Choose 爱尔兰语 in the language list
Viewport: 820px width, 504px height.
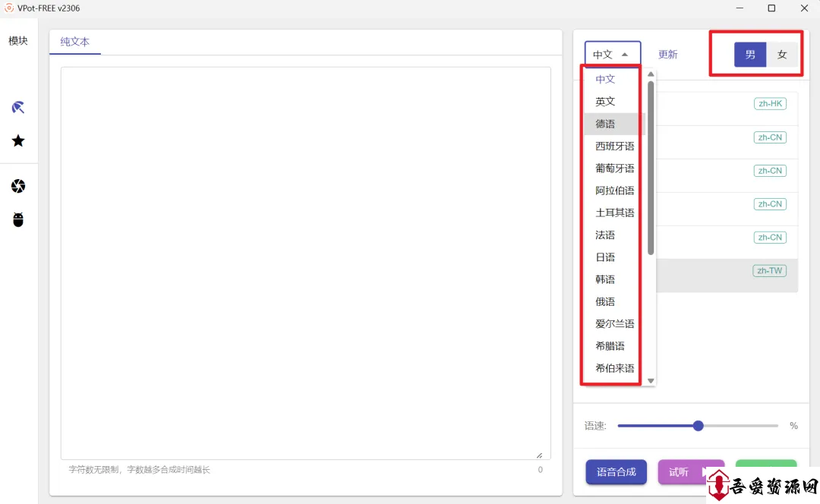click(x=614, y=323)
